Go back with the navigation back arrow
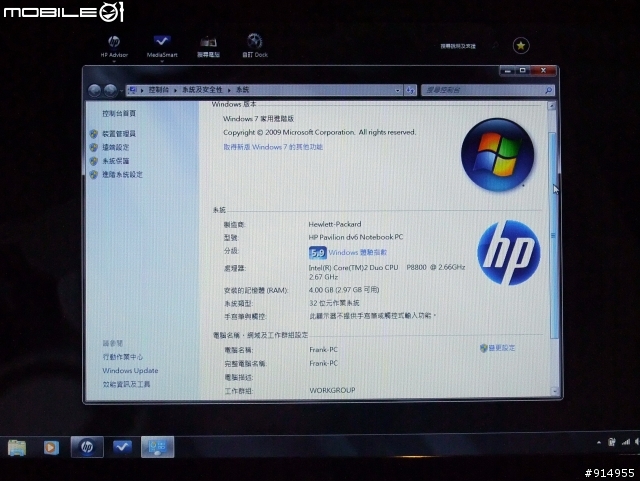 pyautogui.click(x=95, y=90)
